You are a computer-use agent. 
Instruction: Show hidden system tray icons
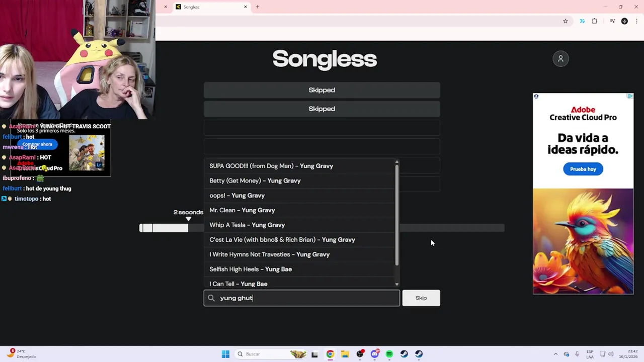pyautogui.click(x=555, y=354)
